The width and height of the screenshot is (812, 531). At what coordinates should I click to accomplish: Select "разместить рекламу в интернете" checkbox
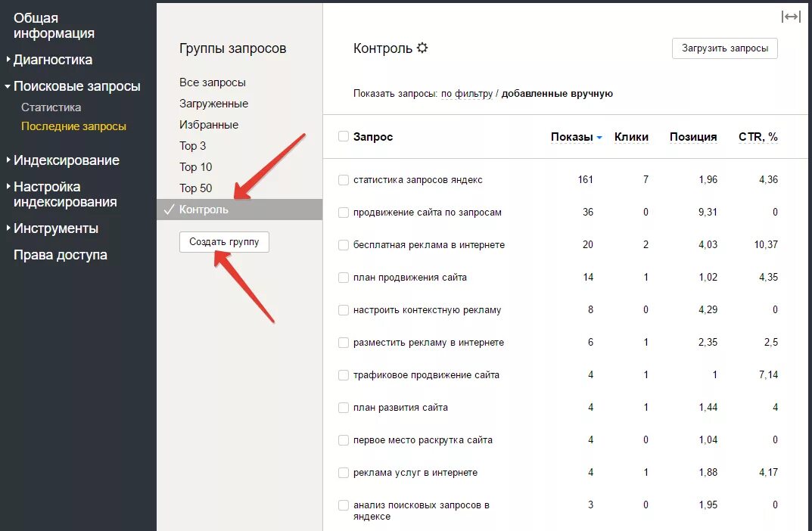344,343
